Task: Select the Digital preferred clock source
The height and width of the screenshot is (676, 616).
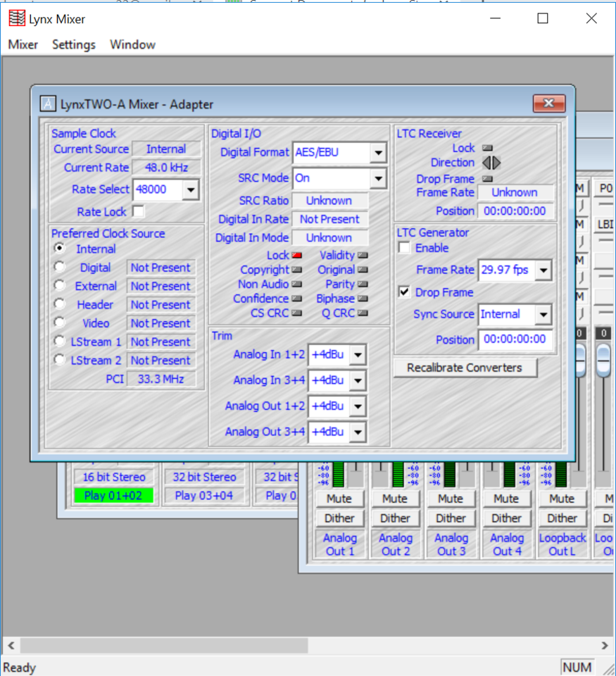Action: (x=60, y=268)
